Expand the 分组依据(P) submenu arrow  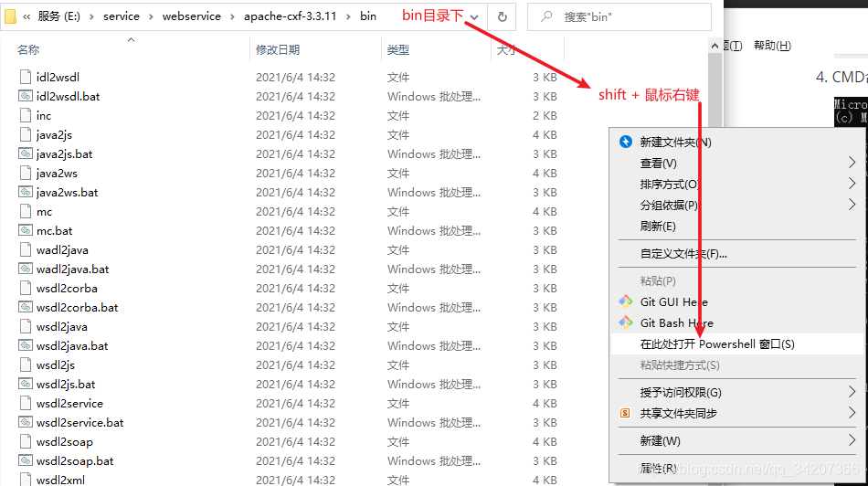(852, 205)
